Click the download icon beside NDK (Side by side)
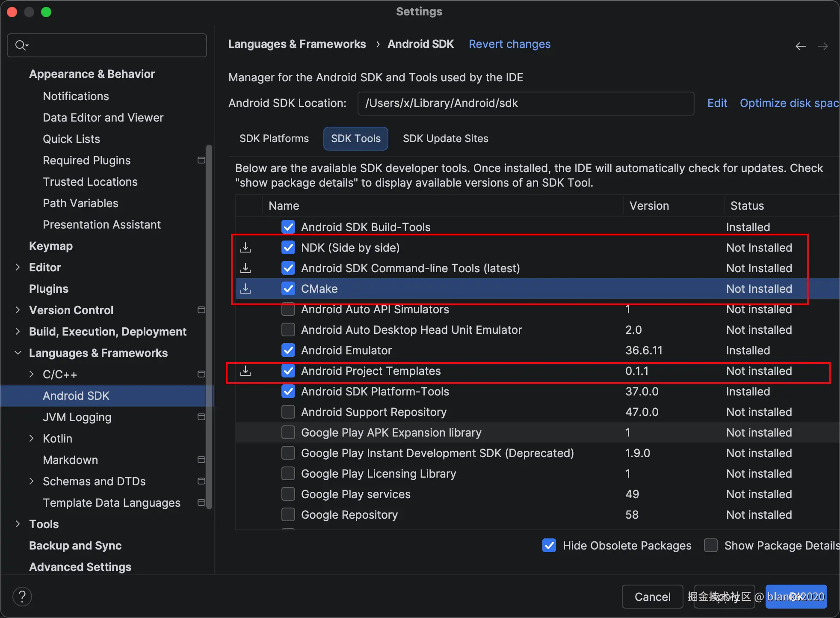 pyautogui.click(x=245, y=247)
